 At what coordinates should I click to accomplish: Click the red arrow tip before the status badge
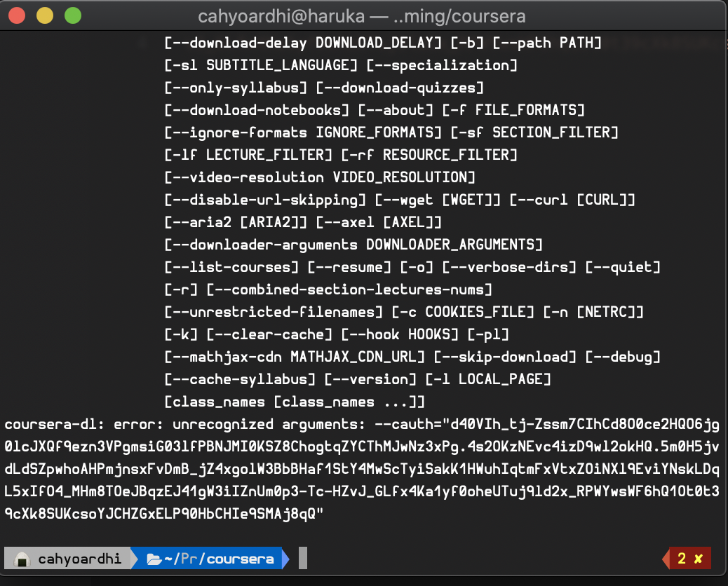[x=664, y=558]
